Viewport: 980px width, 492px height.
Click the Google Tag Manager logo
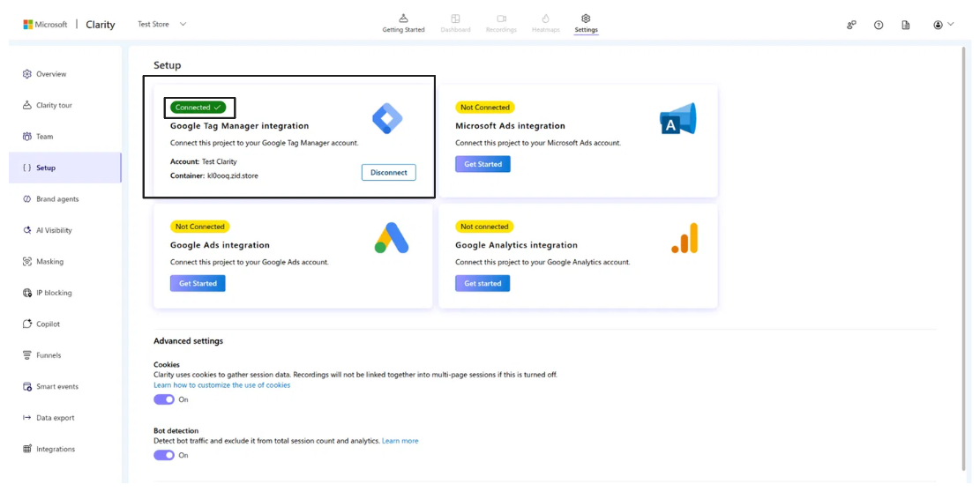point(387,118)
